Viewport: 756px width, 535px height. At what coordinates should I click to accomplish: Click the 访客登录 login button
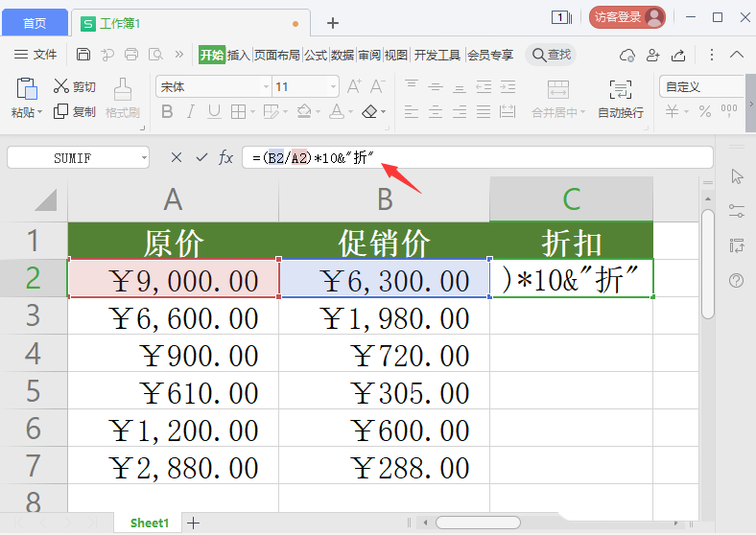[626, 17]
